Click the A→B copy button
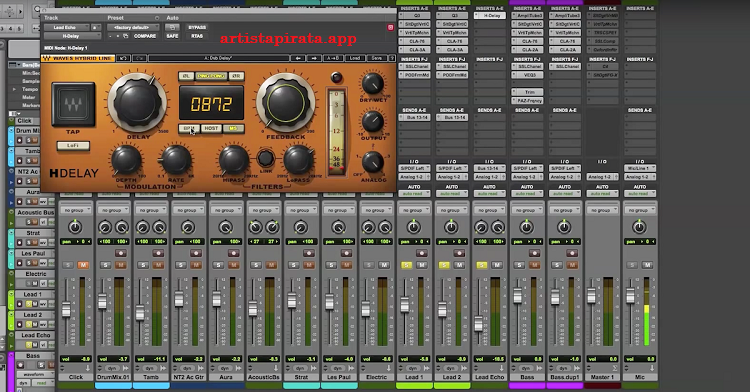750x392 pixels. coord(333,58)
